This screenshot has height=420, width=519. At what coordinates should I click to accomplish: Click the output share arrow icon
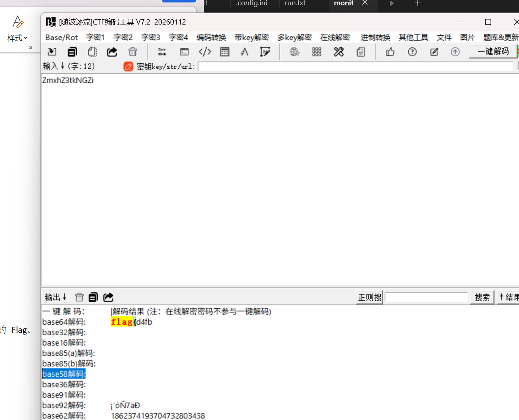108,297
